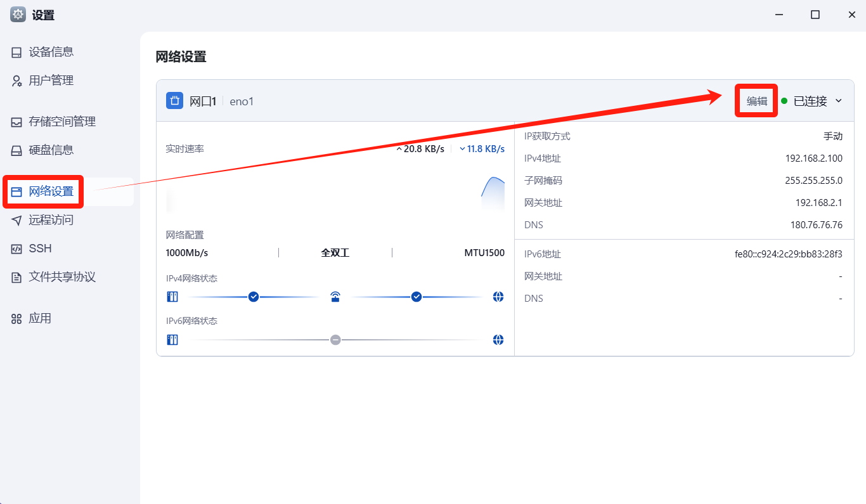
Task: Click the upload rate 20.8 KB/s indicator
Action: click(419, 149)
